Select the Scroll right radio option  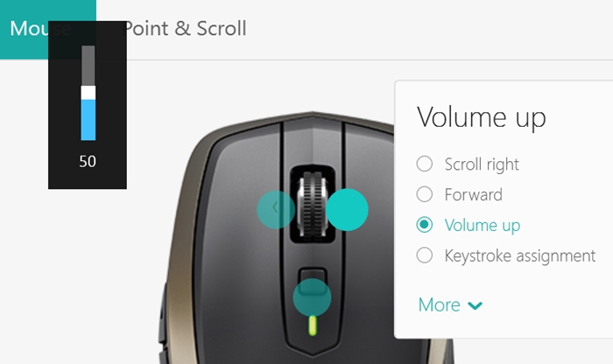[424, 164]
